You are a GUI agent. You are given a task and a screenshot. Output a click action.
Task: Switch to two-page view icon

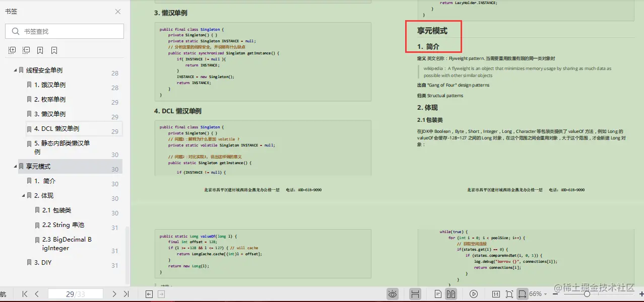[x=451, y=294]
